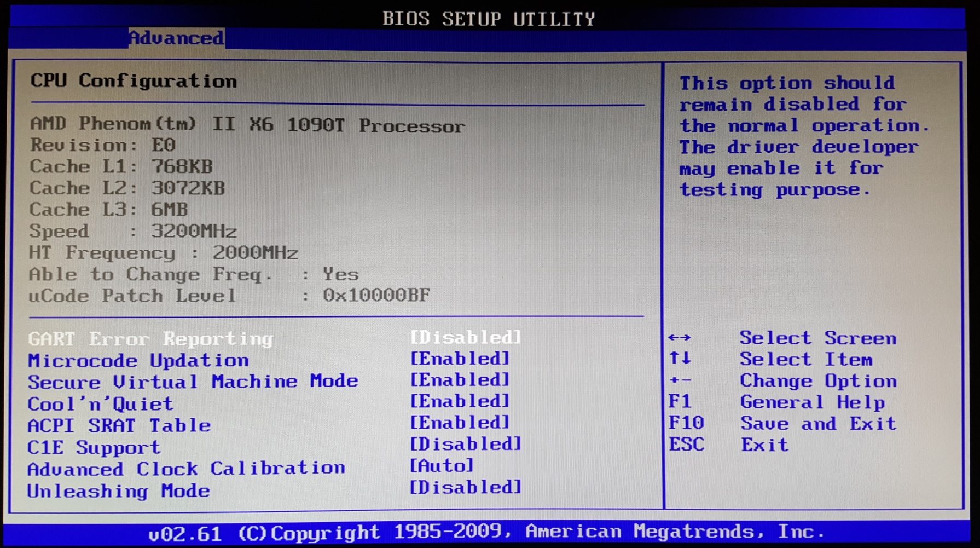980x548 pixels.
Task: Click uCode Patch Level 0x10000BF line
Action: pos(230,296)
